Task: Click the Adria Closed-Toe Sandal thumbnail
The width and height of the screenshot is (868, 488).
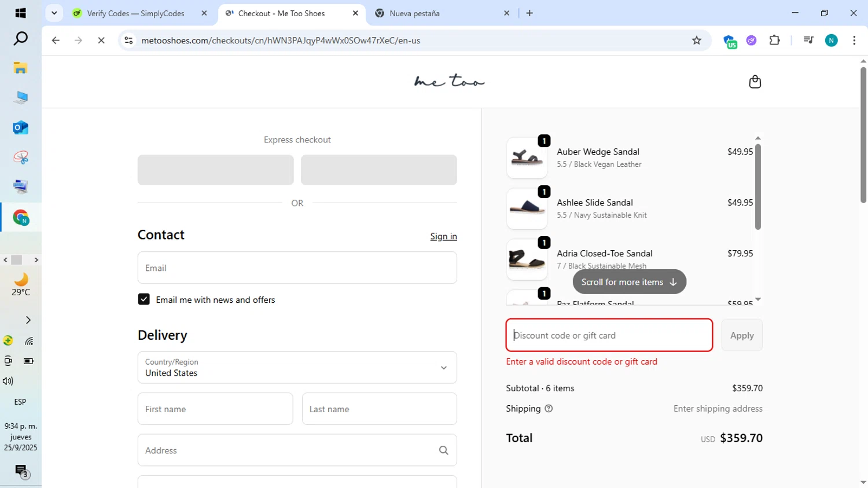Action: [x=527, y=259]
